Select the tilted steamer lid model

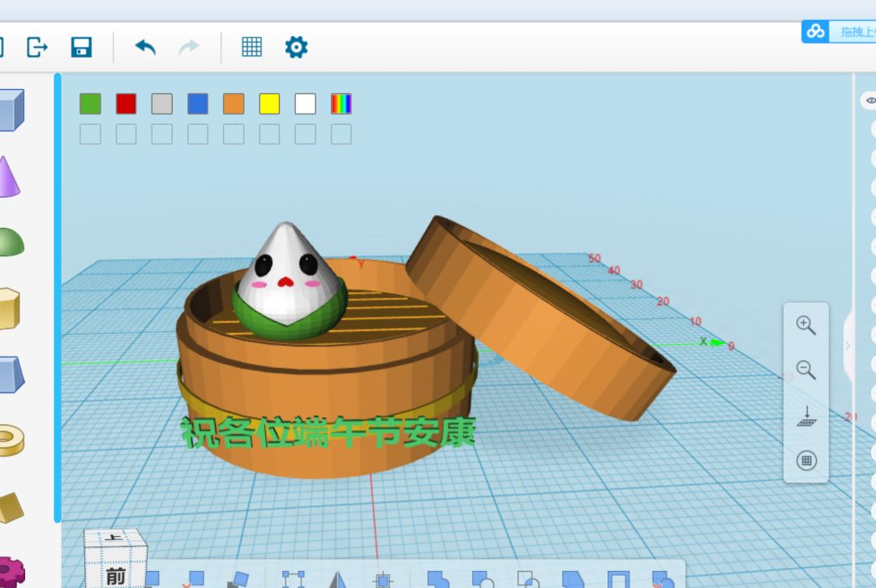(539, 318)
